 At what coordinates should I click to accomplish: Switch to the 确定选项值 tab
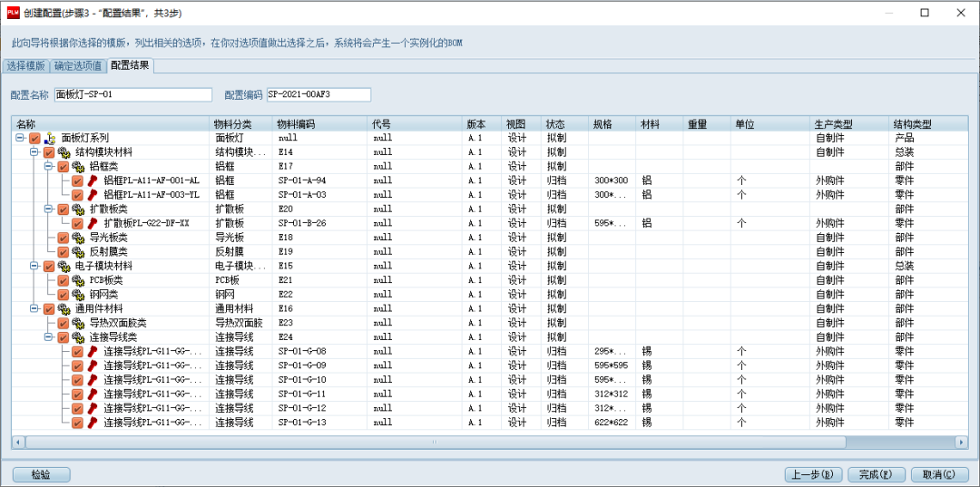[x=77, y=66]
